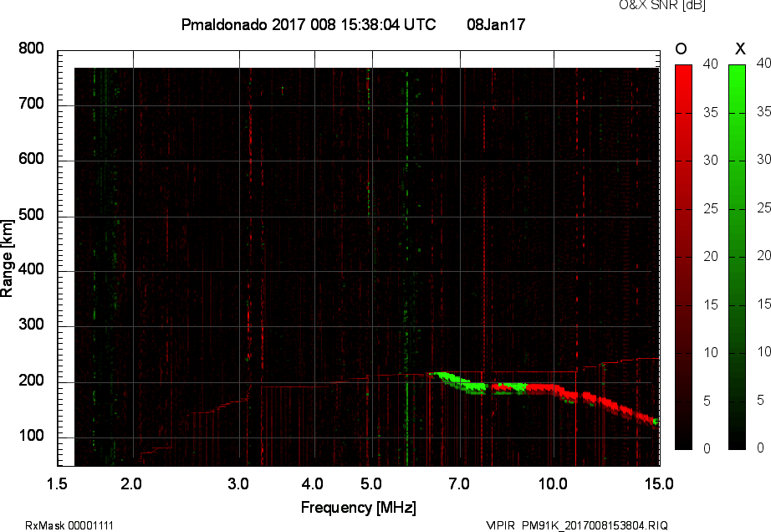Click the 'RxMask 00001111' footer text
This screenshot has height=532, width=771.
click(x=69, y=525)
